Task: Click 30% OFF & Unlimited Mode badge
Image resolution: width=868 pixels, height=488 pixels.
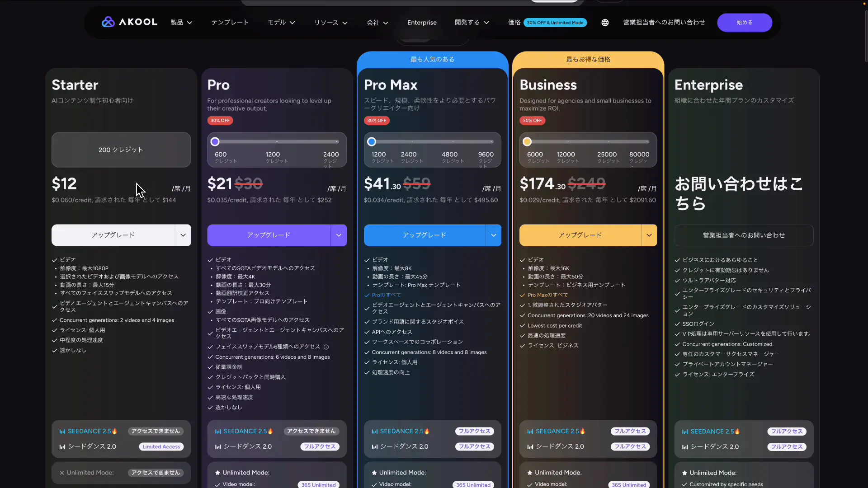Action: [x=555, y=23]
